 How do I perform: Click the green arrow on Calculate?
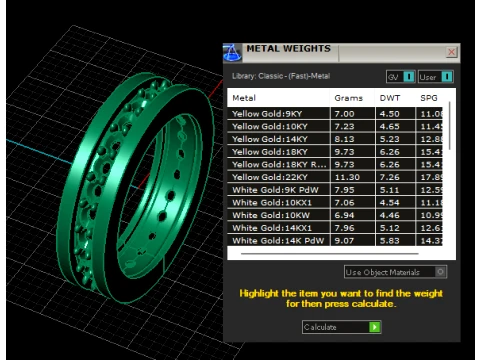tap(375, 327)
